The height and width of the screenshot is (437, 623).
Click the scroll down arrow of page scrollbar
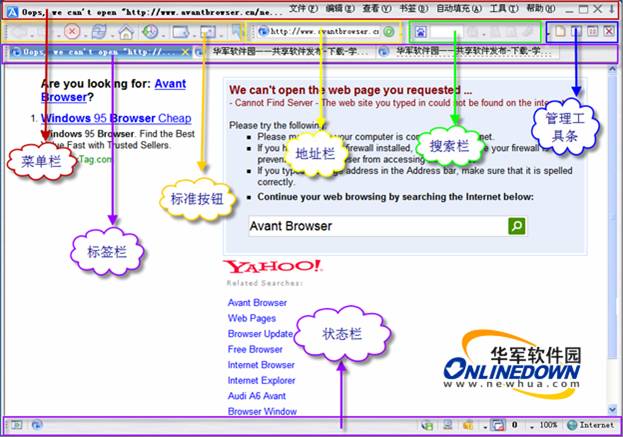[612, 409]
